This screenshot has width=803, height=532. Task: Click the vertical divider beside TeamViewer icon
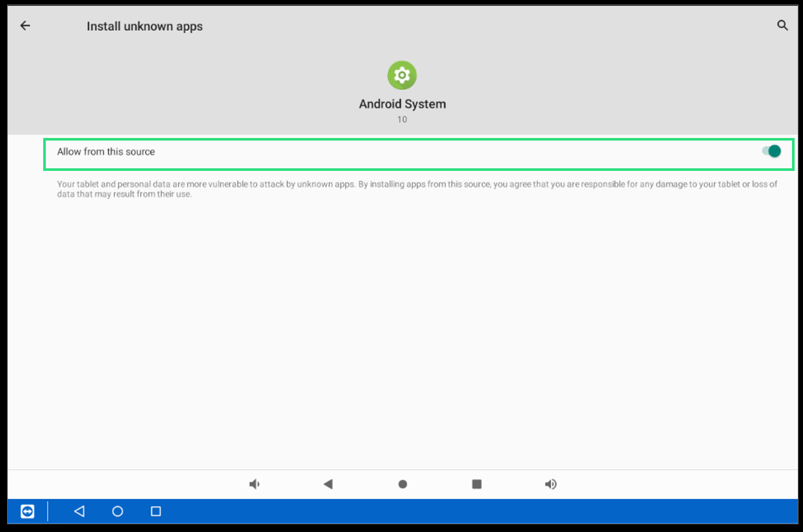48,511
